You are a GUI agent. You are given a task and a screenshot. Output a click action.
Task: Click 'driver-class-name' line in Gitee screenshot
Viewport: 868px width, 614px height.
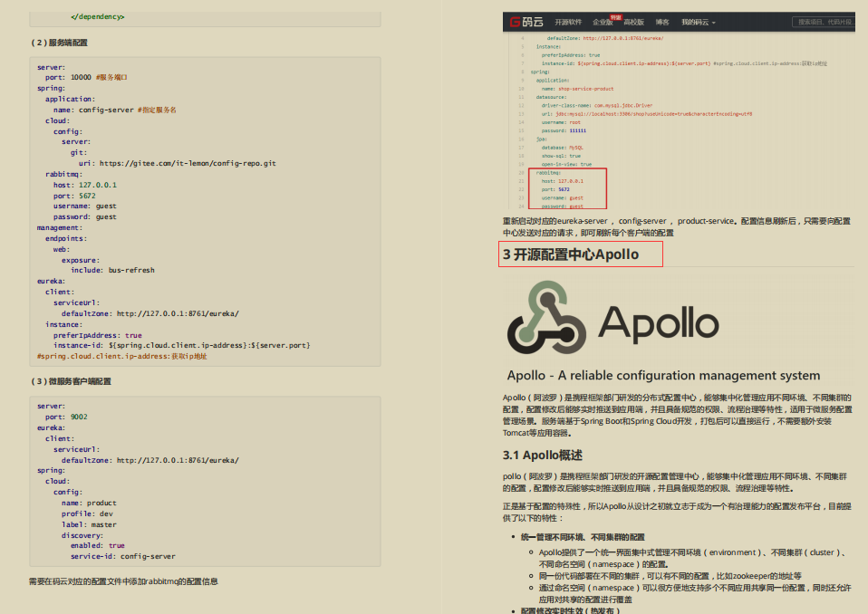(597, 105)
